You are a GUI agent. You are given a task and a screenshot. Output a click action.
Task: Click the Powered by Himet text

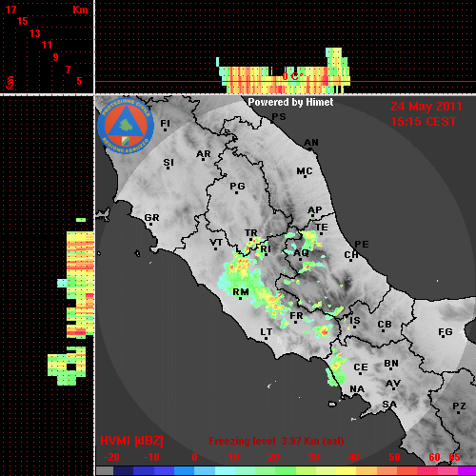click(x=290, y=102)
